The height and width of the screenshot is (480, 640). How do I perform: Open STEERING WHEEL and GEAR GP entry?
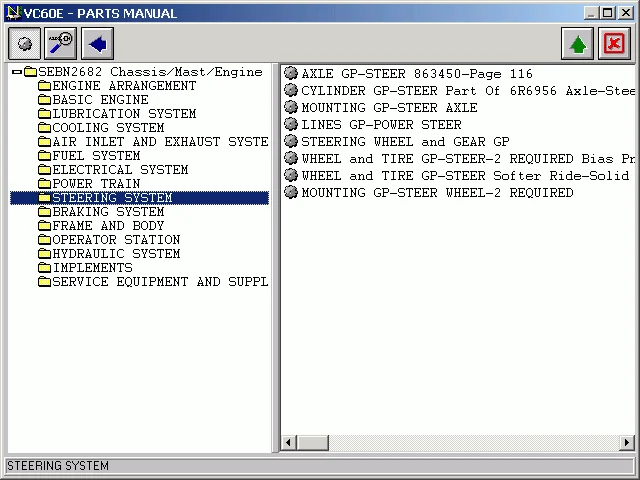(405, 142)
